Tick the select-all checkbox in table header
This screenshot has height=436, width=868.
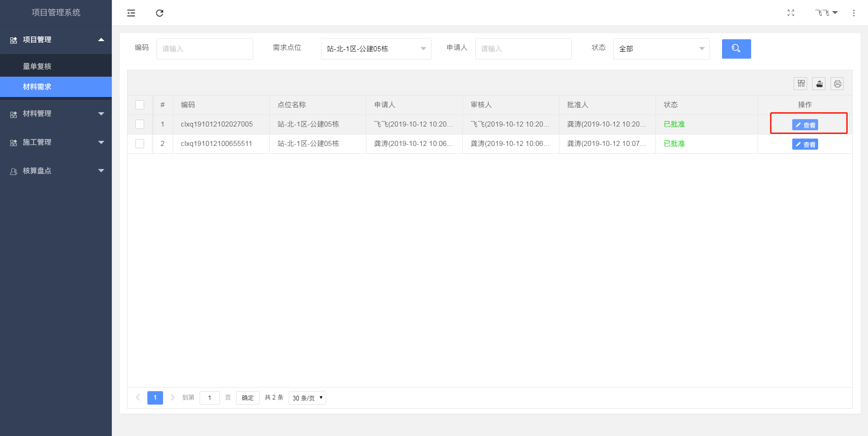(140, 105)
